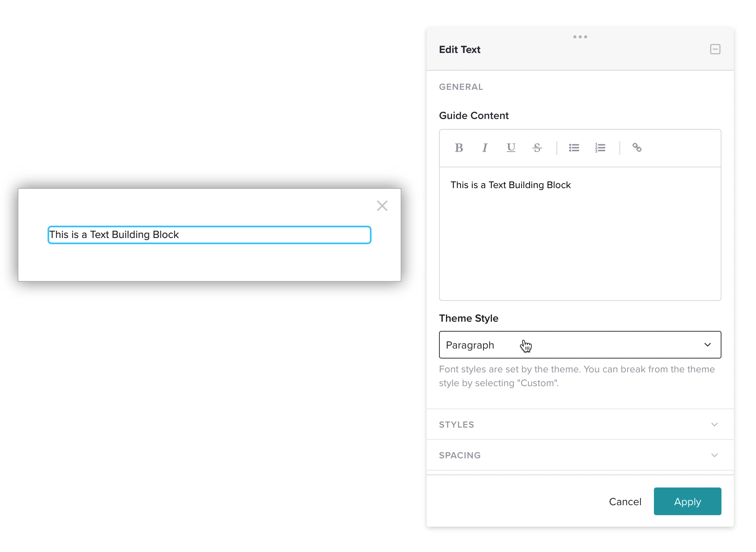This screenshot has height=552, width=756.
Task: Click the Theme Style label
Action: click(x=469, y=318)
